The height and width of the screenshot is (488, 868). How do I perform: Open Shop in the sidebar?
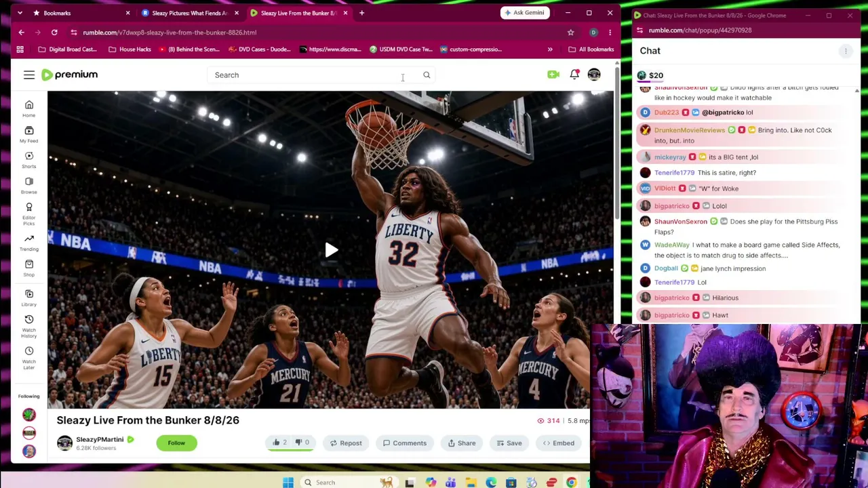coord(29,268)
